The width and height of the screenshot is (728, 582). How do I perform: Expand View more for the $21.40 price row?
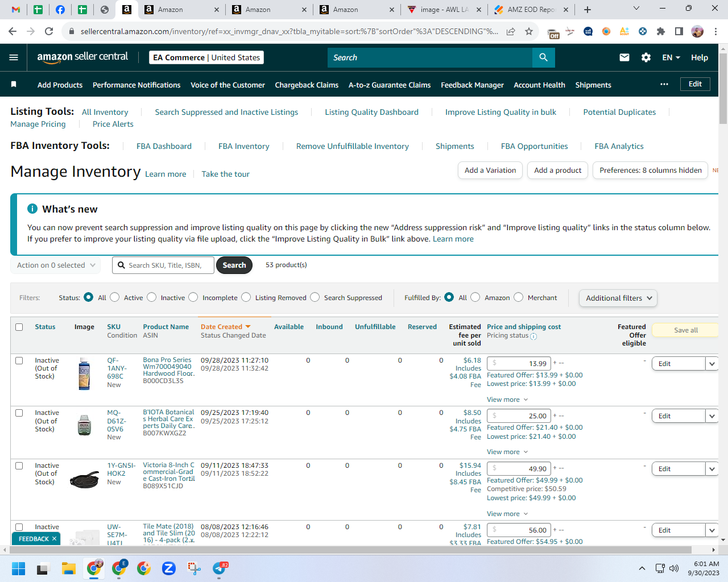[507, 452]
